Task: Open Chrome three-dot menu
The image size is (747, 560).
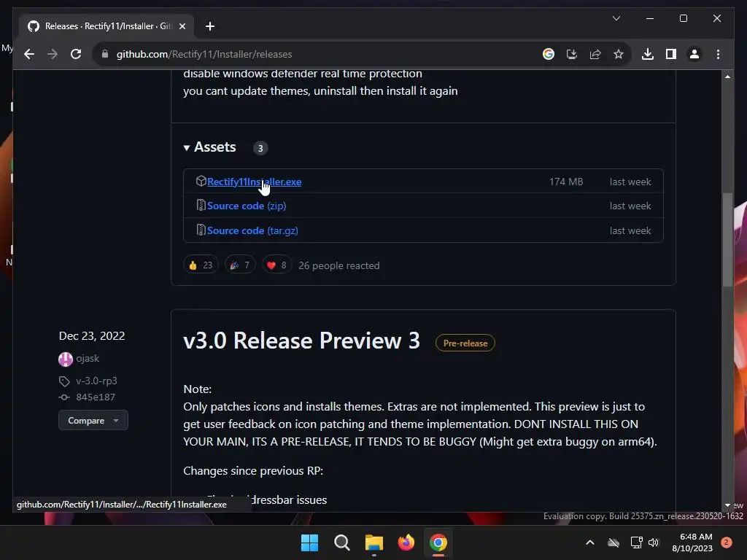Action: coord(718,54)
